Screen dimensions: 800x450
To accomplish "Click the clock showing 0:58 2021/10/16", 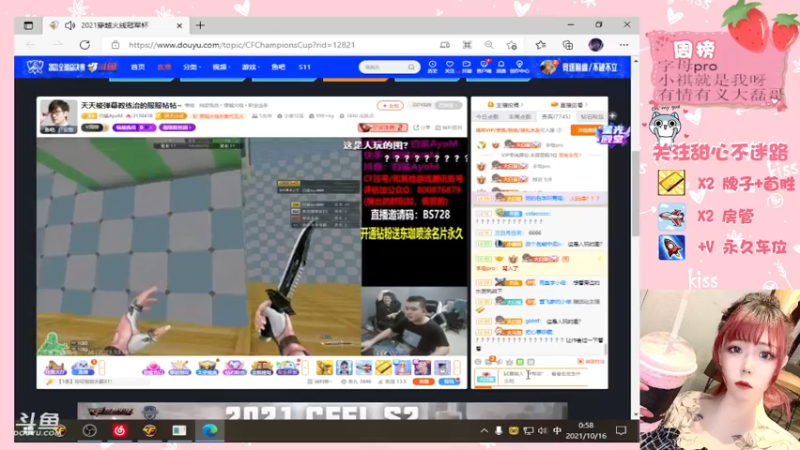I will point(586,431).
